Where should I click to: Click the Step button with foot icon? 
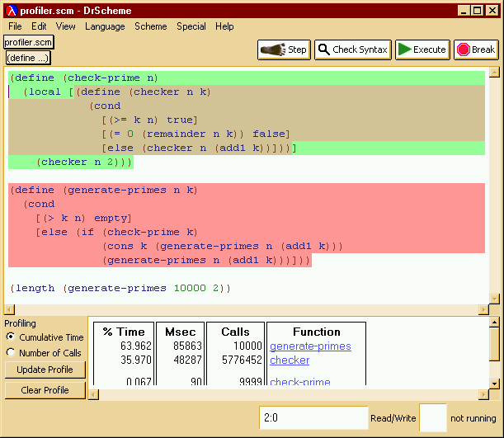[284, 49]
